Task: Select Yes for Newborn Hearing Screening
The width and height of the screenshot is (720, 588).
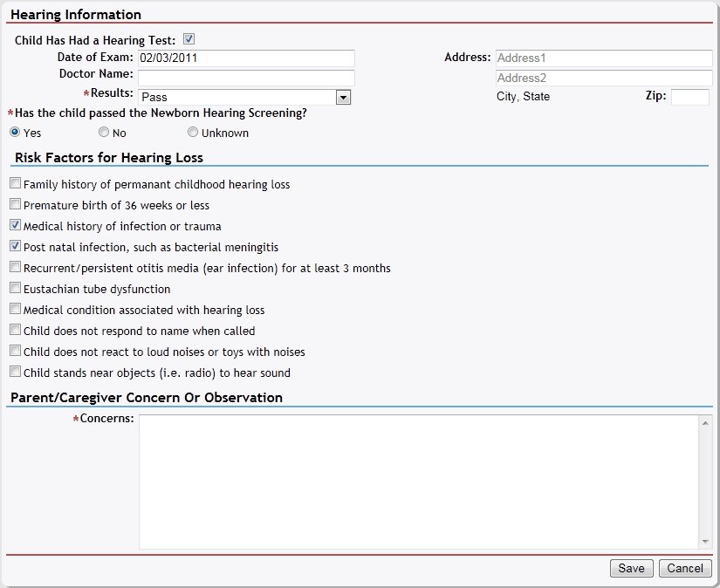Action: coord(15,133)
